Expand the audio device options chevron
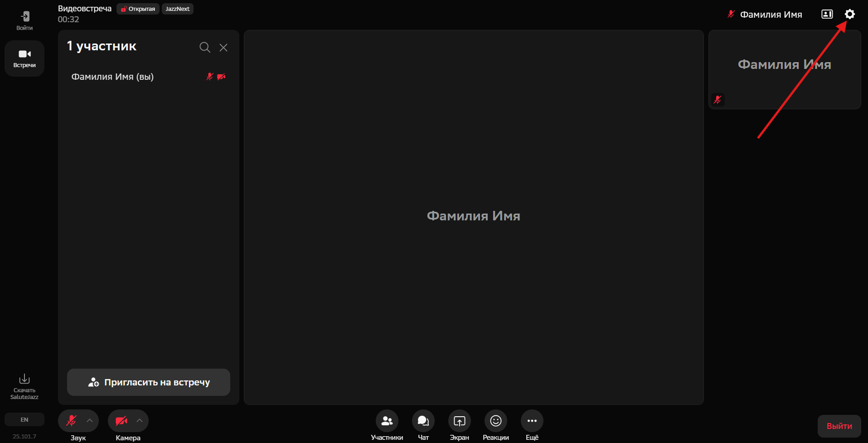The height and width of the screenshot is (443, 868). click(x=90, y=421)
